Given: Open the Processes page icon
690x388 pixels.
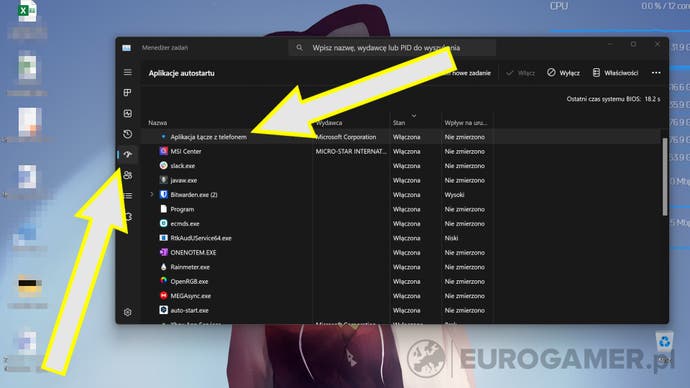Looking at the screenshot, I should pyautogui.click(x=128, y=92).
